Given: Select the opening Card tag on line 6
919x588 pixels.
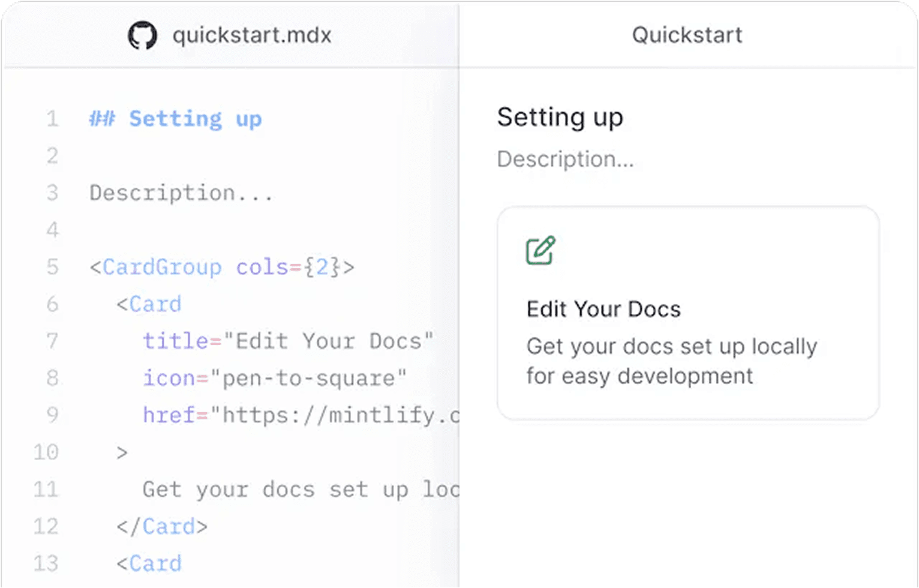Looking at the screenshot, I should (x=149, y=304).
